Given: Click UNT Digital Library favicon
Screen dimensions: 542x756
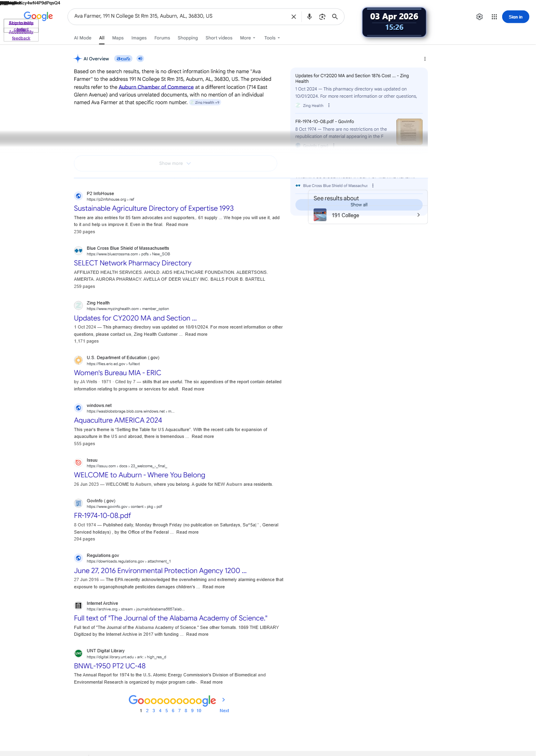Looking at the screenshot, I should pos(78,653).
